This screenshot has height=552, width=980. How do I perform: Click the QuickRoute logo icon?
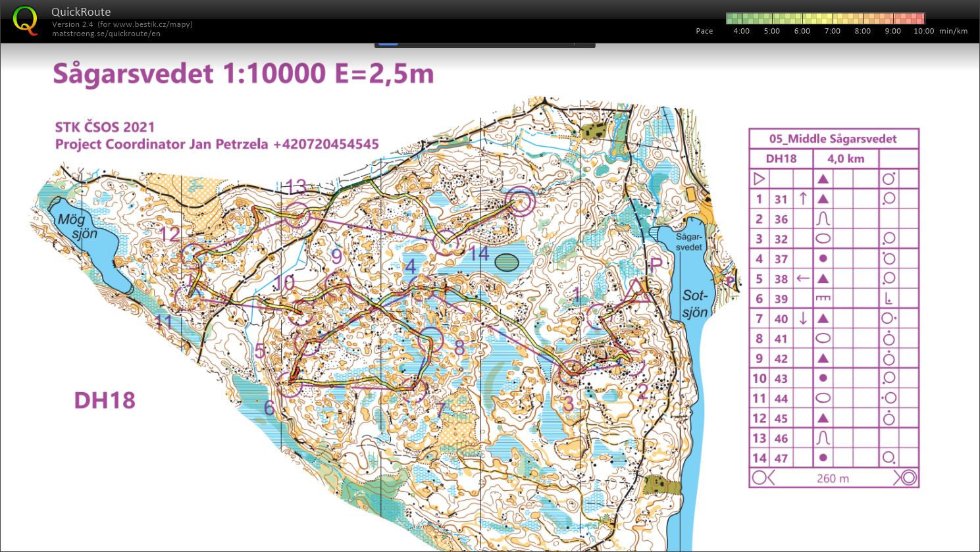(x=25, y=20)
